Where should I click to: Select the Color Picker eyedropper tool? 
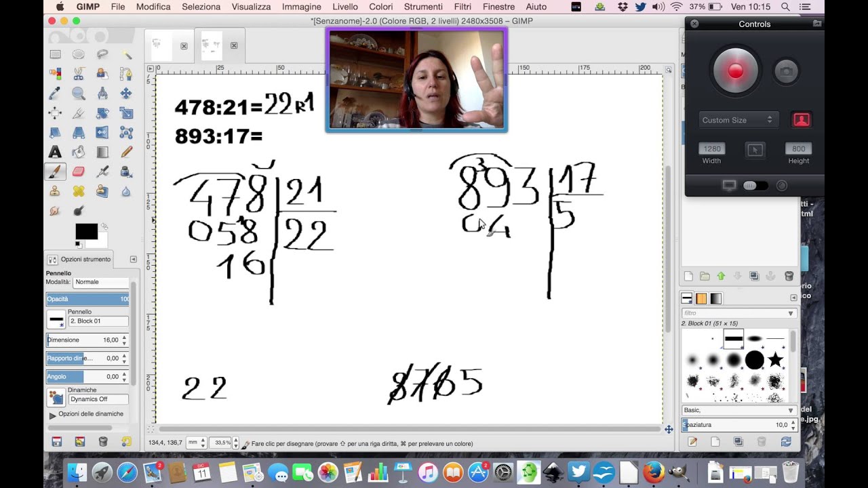pyautogui.click(x=55, y=94)
